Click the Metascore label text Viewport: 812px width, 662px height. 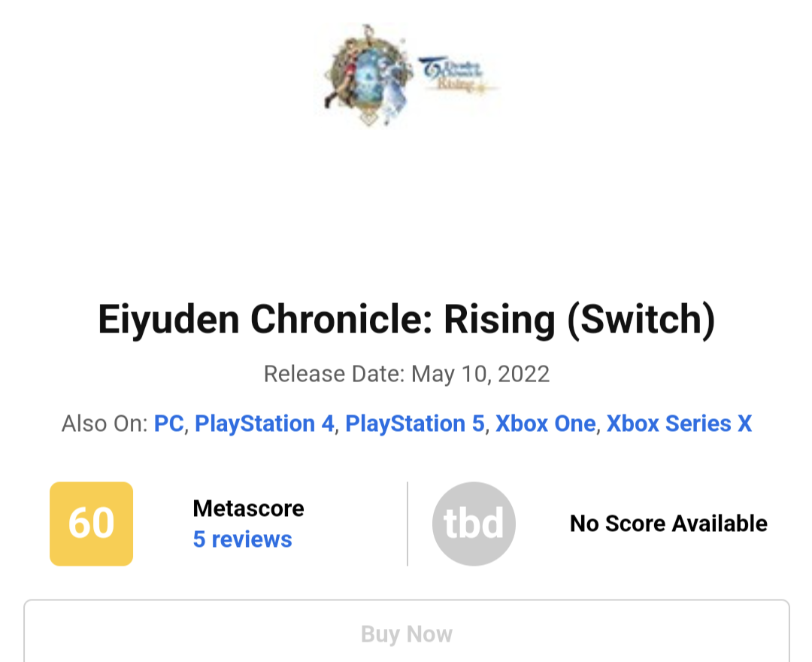tap(248, 509)
